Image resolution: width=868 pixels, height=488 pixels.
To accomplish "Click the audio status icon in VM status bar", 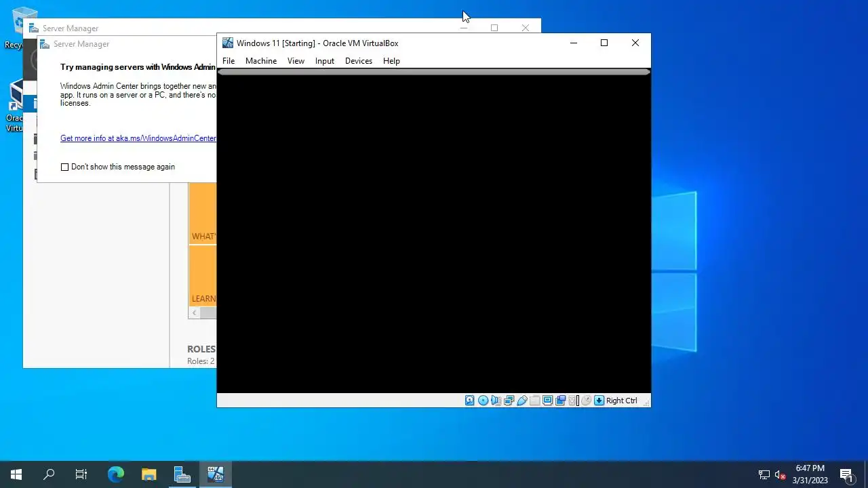I will tap(496, 401).
